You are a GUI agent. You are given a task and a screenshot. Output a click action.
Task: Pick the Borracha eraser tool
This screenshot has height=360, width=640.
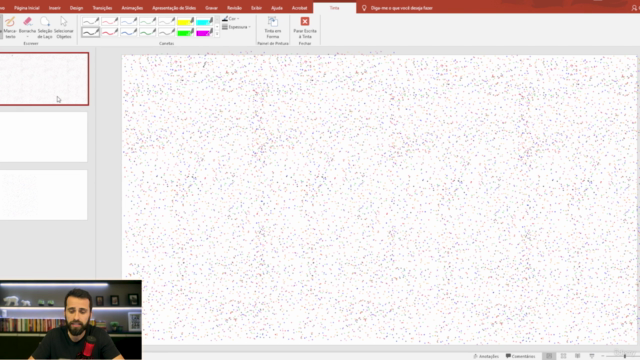tap(27, 27)
